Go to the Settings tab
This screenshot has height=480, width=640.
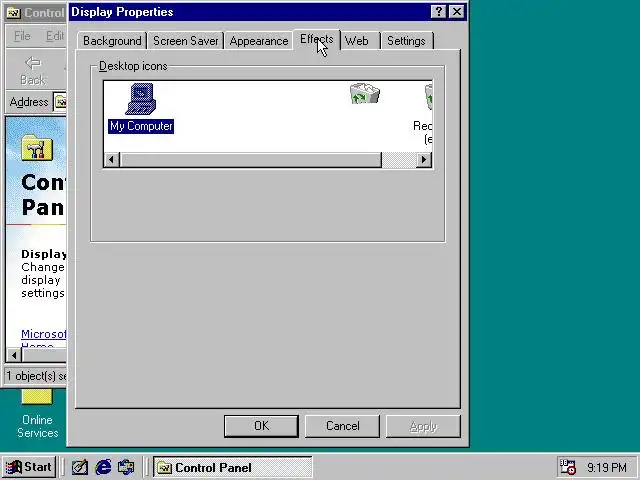click(407, 41)
